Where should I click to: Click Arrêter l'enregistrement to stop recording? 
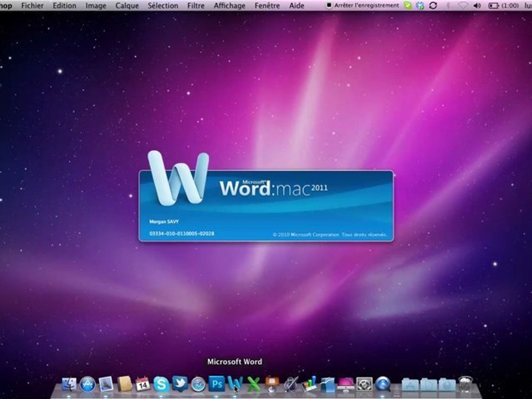362,6
